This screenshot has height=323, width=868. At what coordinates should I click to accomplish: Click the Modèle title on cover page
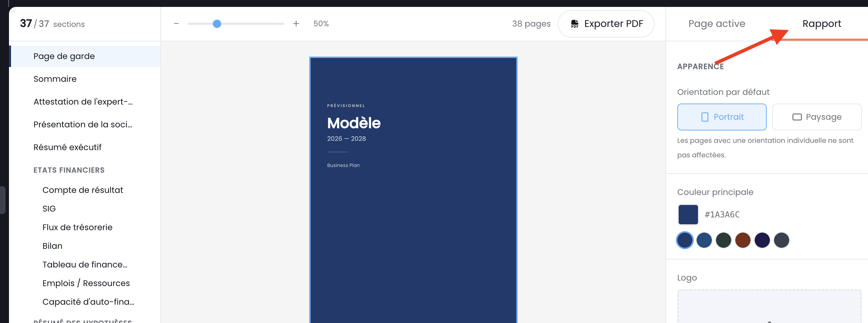point(354,123)
